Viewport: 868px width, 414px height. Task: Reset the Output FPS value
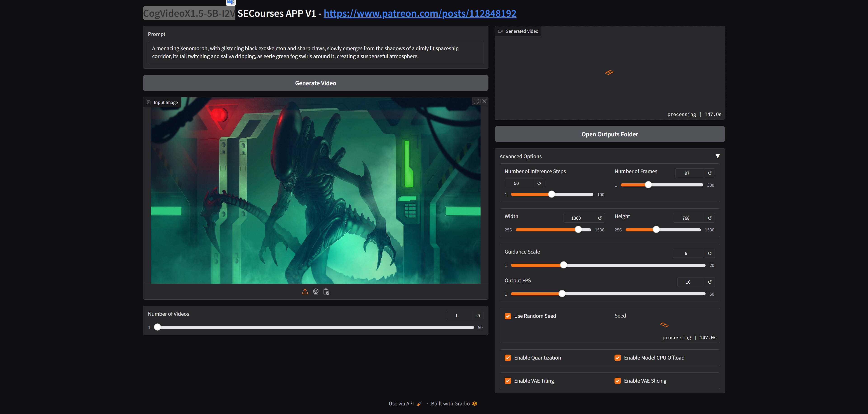pyautogui.click(x=710, y=282)
